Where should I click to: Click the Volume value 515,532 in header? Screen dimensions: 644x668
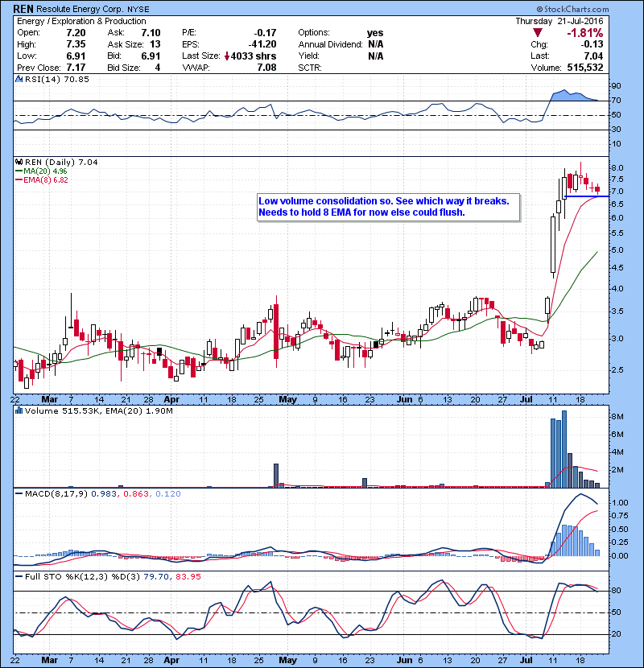coord(585,68)
